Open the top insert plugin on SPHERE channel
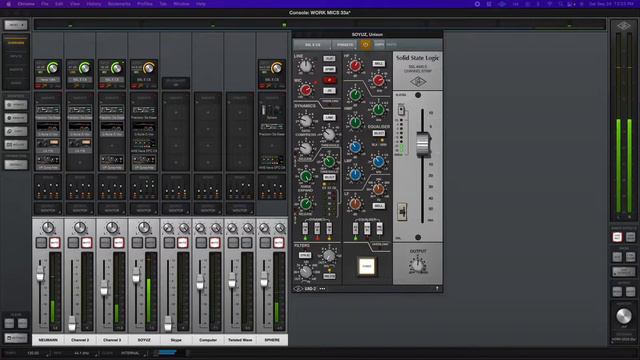The height and width of the screenshot is (360, 640). [x=272, y=111]
